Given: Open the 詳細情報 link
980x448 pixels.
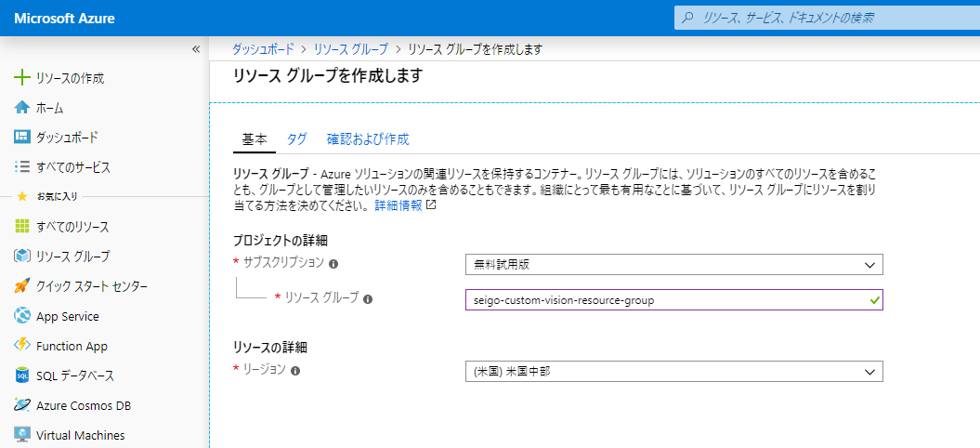Looking at the screenshot, I should point(399,205).
